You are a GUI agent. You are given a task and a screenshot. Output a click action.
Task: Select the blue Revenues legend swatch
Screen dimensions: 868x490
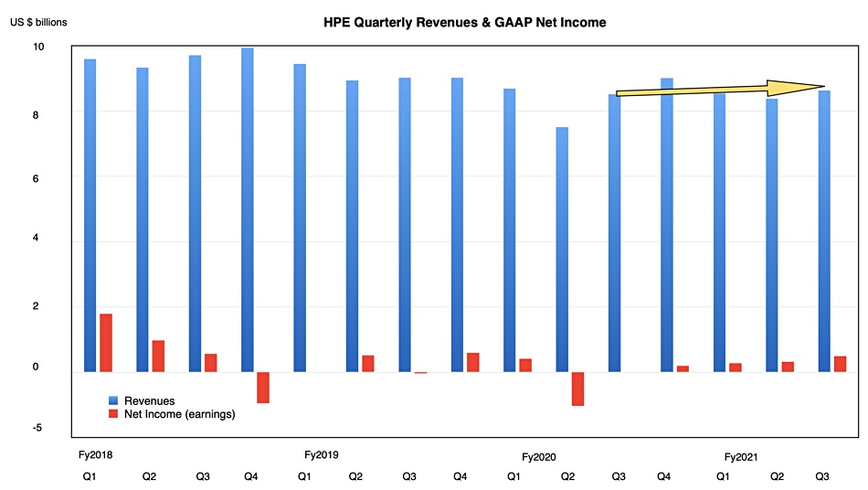point(113,400)
